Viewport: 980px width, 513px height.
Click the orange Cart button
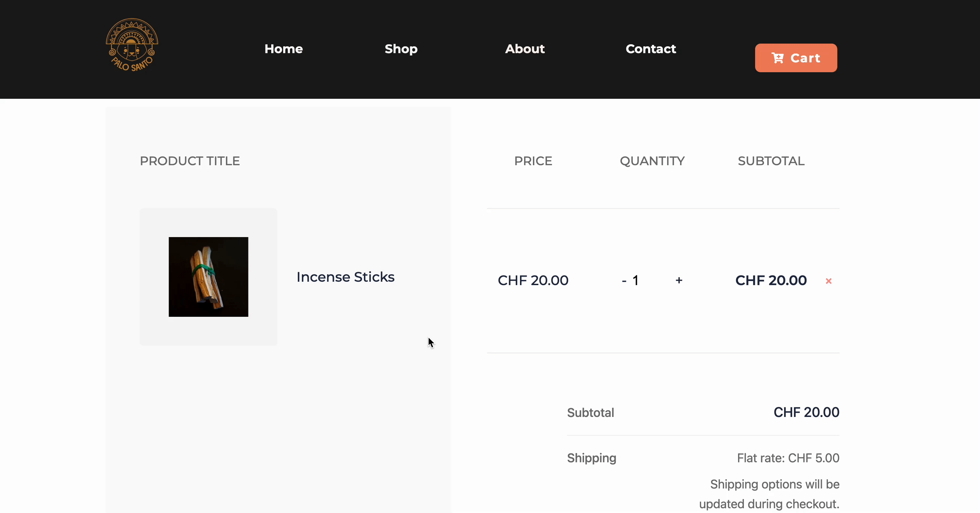(x=796, y=58)
